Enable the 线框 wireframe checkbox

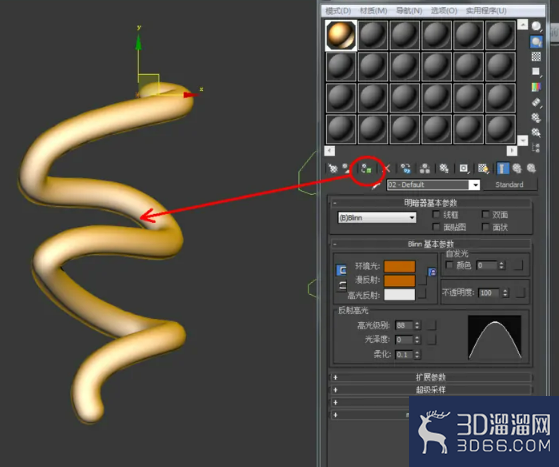436,214
